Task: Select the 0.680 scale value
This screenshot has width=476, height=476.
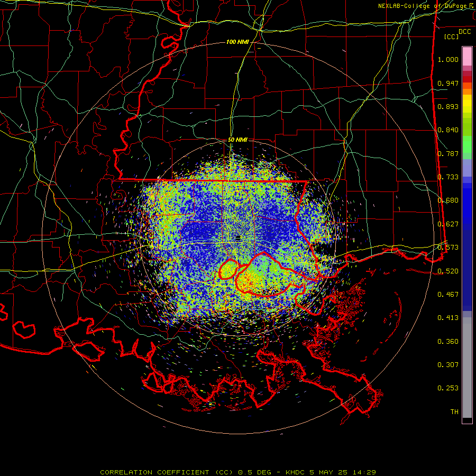Action: (x=448, y=200)
